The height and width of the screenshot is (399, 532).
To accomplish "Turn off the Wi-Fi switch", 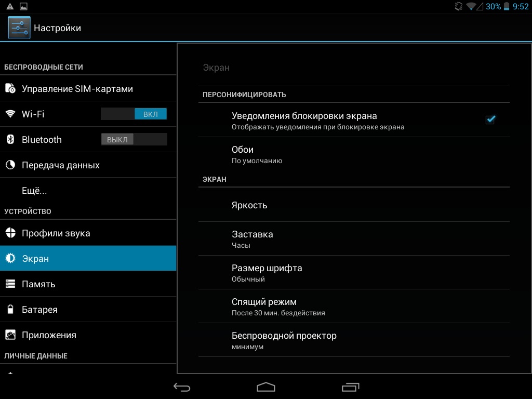I will pos(134,114).
